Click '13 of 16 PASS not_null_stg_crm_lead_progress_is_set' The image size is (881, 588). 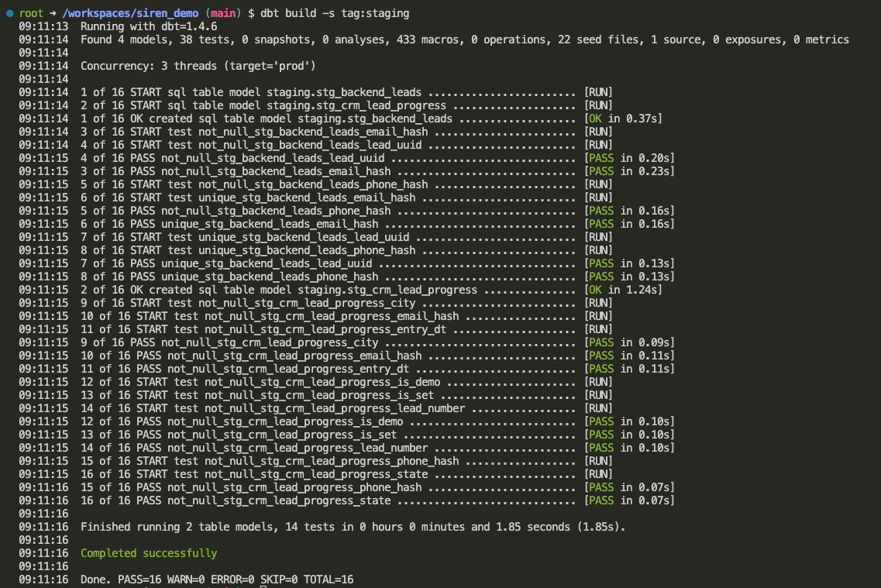pos(238,434)
